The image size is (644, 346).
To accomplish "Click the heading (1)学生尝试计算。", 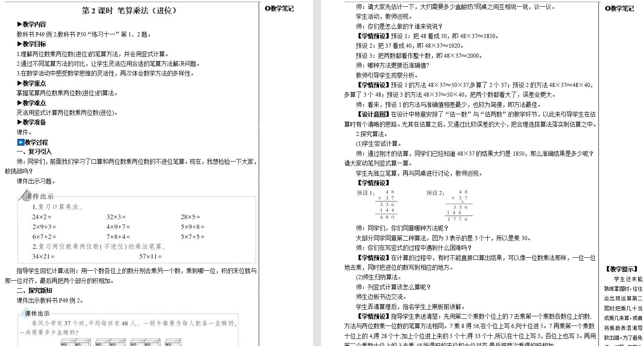I will pos(379,144).
